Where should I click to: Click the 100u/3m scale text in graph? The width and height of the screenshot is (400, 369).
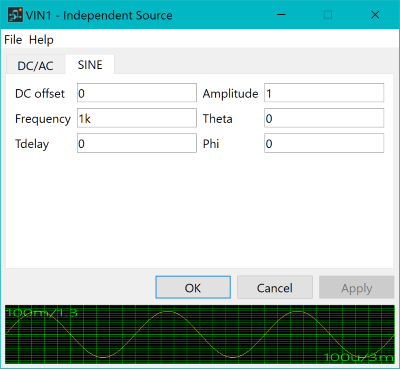(359, 357)
